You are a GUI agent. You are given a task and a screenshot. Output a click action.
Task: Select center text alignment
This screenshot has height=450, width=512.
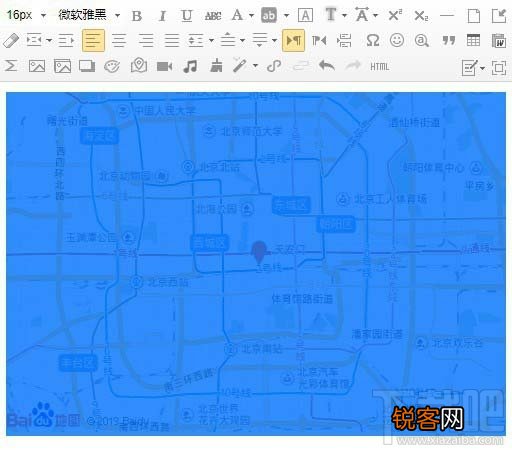119,41
